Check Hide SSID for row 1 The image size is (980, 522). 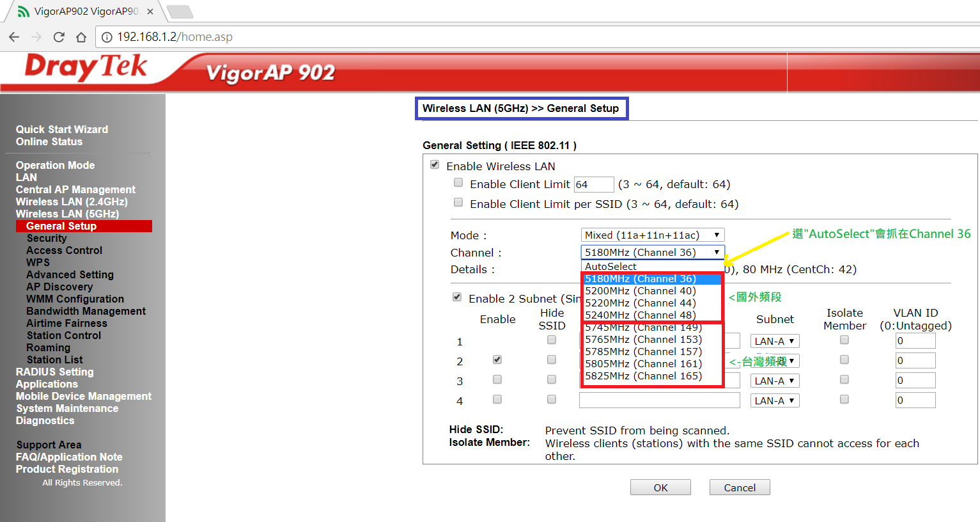coord(552,340)
